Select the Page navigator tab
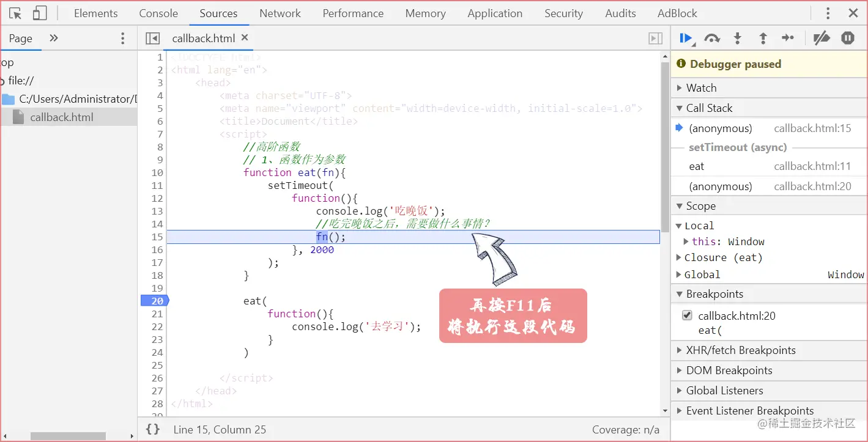The image size is (868, 442). tap(20, 39)
